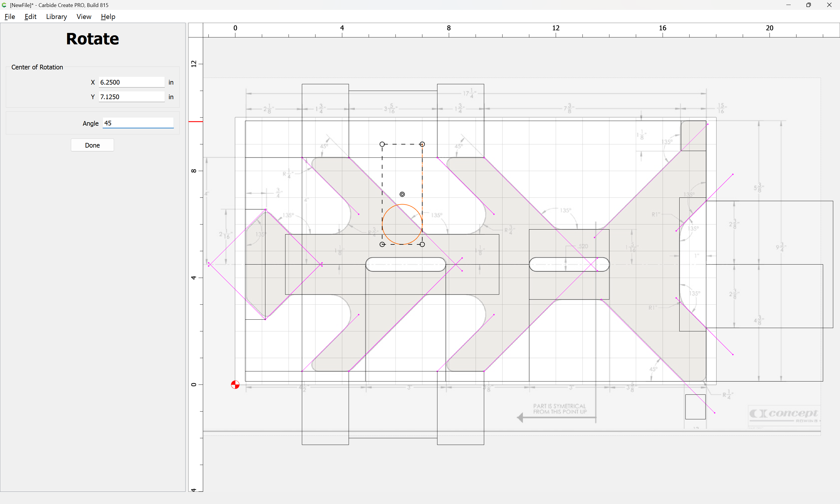Open the Library menu
Image resolution: width=840 pixels, height=504 pixels.
pyautogui.click(x=56, y=17)
